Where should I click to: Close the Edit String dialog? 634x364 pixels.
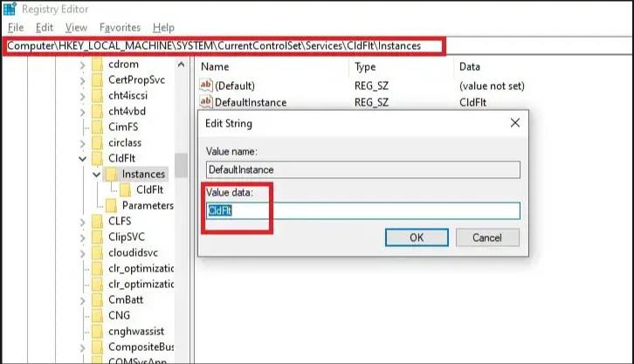514,124
